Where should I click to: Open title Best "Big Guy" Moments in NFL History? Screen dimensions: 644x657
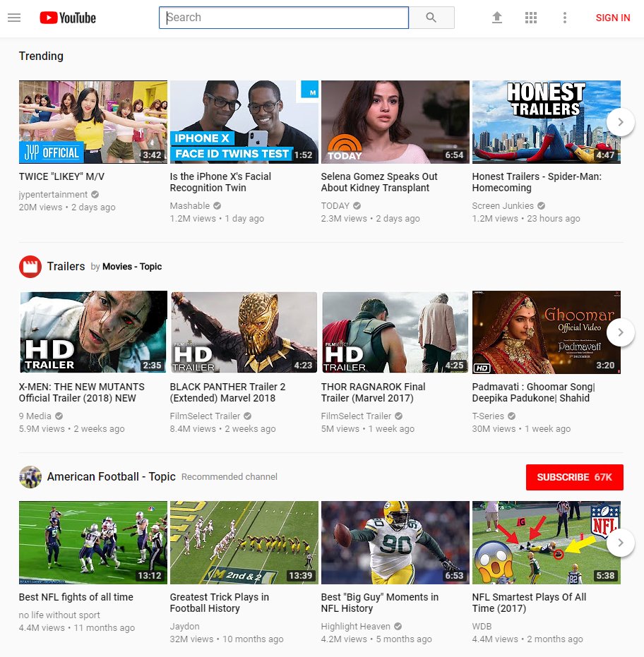(x=380, y=603)
